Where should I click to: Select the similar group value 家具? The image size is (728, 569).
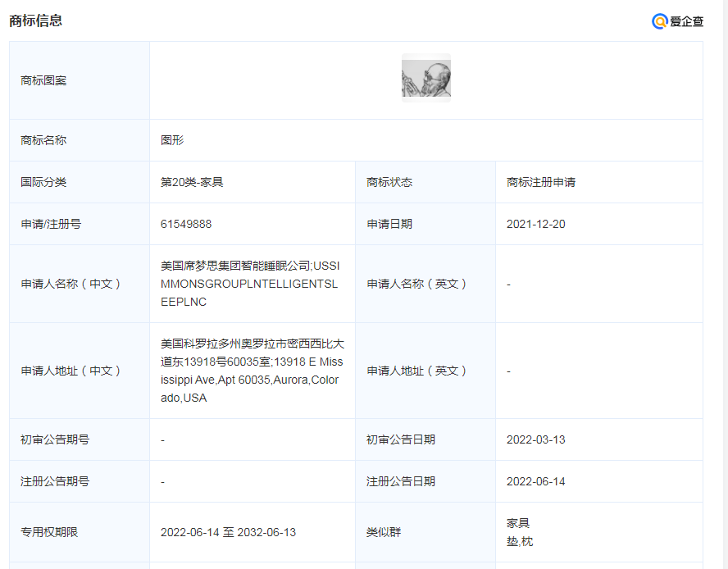click(518, 523)
